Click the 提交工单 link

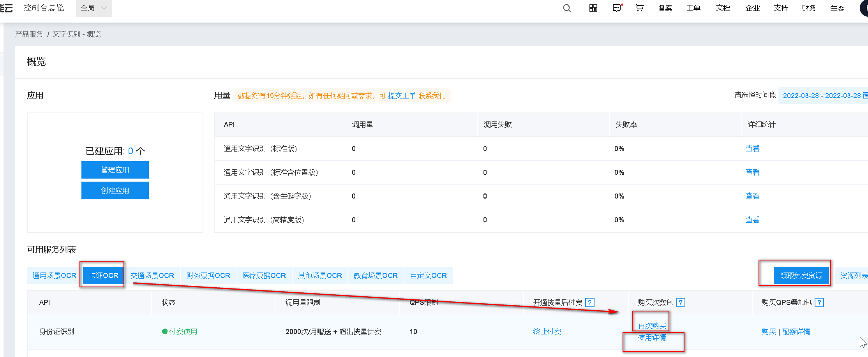402,96
